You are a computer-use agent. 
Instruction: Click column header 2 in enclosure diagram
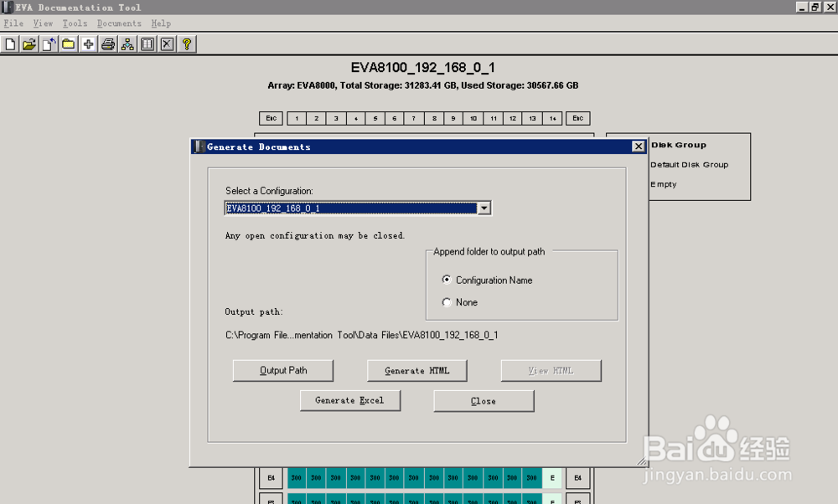[x=317, y=119]
